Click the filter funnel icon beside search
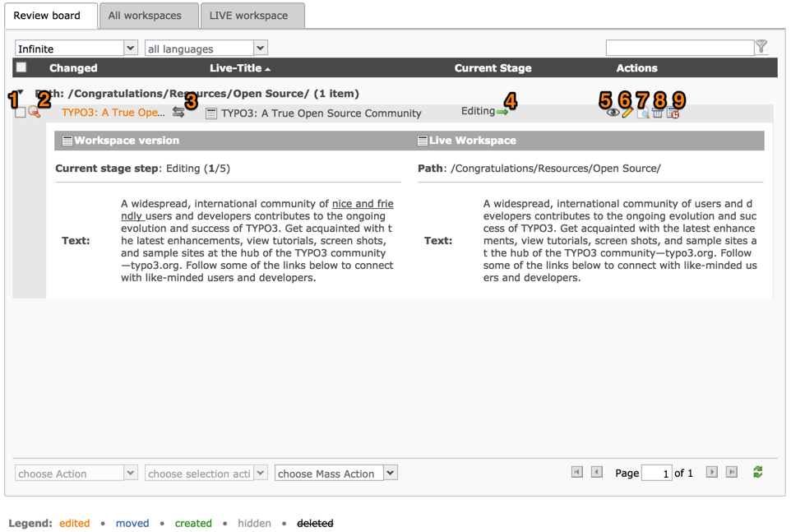 (762, 47)
